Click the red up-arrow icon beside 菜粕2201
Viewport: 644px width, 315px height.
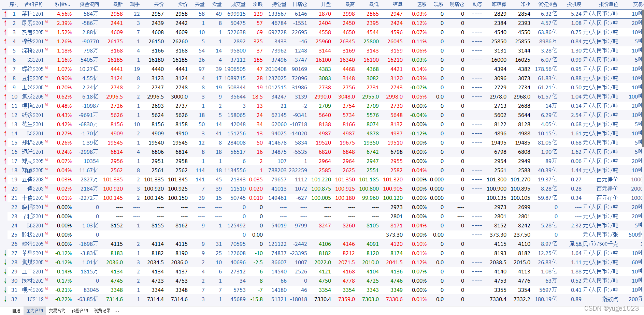[x=5, y=14]
